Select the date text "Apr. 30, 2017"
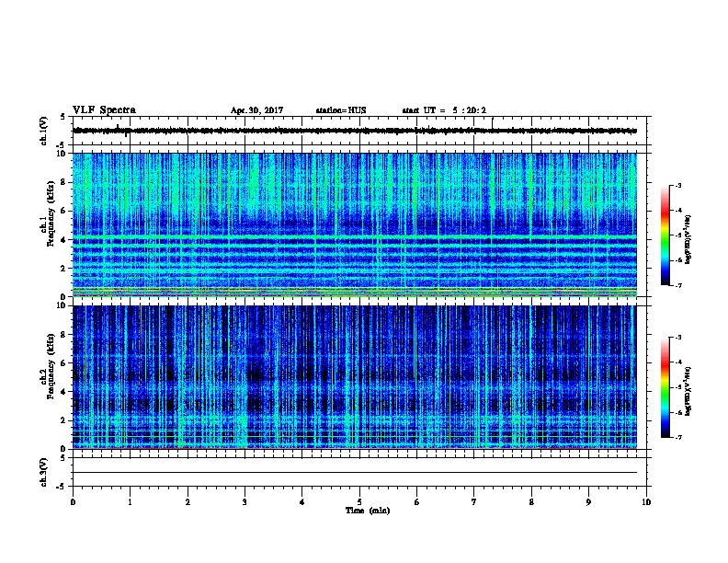 click(x=256, y=110)
